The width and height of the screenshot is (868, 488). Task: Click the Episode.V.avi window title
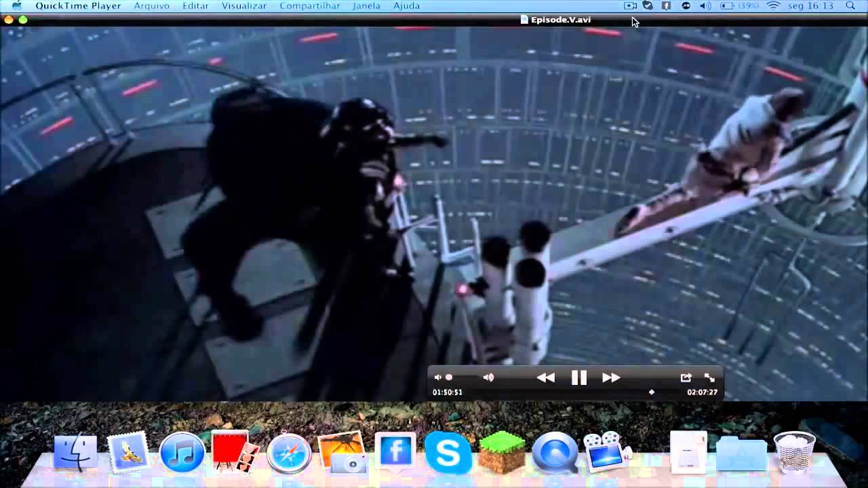[x=555, y=20]
